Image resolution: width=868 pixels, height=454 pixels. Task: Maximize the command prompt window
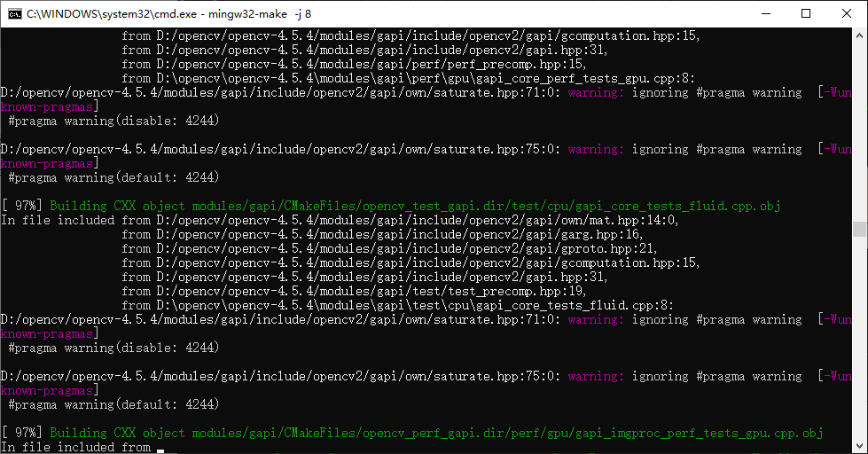pyautogui.click(x=806, y=14)
